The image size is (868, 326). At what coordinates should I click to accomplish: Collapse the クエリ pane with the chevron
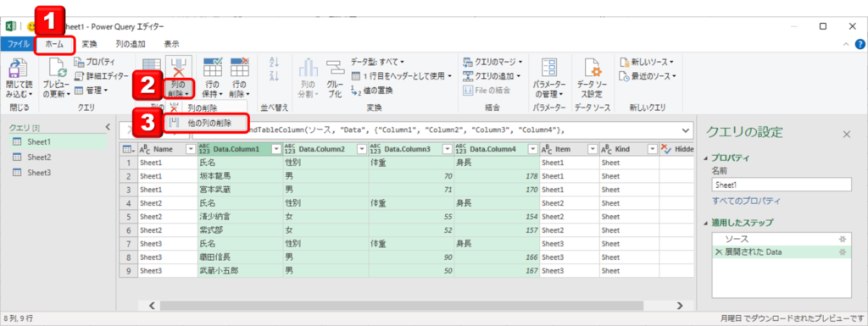tap(108, 128)
